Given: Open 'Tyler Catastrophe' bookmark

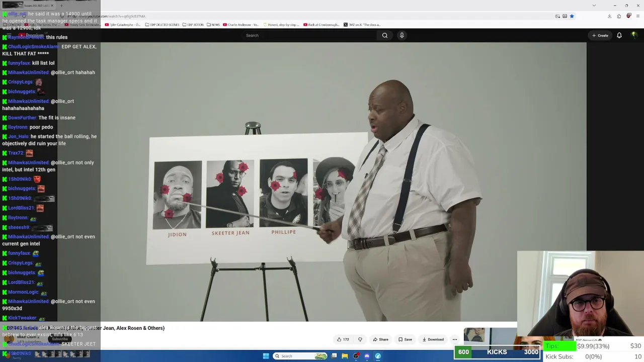Looking at the screenshot, I should (x=123, y=25).
